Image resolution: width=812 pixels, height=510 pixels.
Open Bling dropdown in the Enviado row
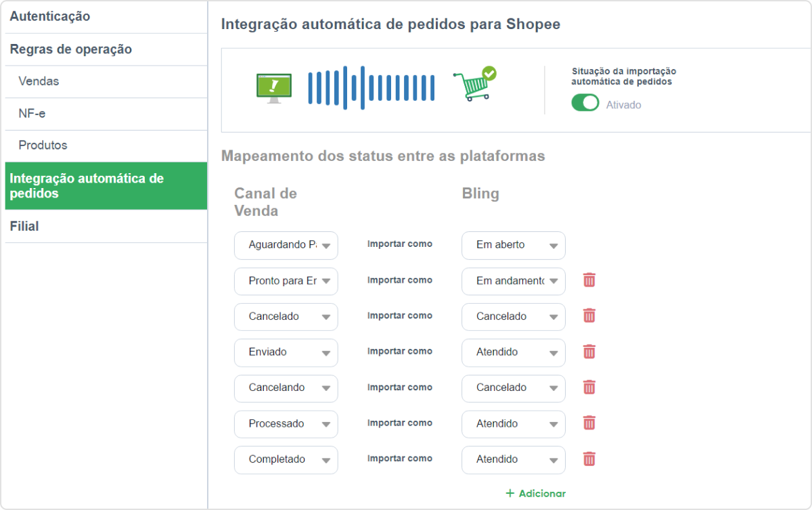[x=514, y=352]
